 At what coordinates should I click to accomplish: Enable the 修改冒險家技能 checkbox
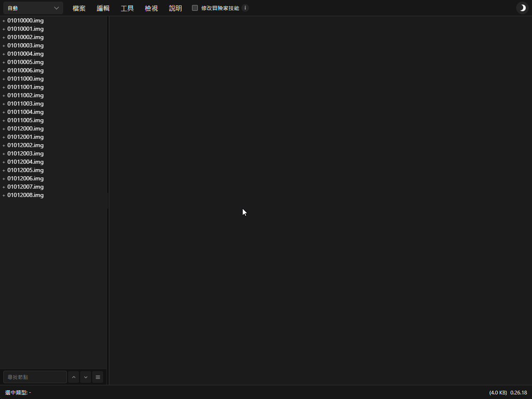pyautogui.click(x=195, y=8)
